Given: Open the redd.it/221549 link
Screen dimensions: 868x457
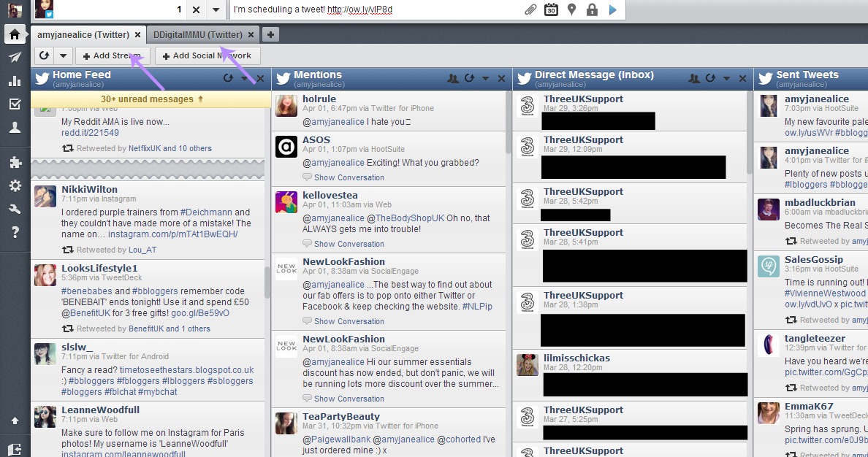Looking at the screenshot, I should 90,133.
